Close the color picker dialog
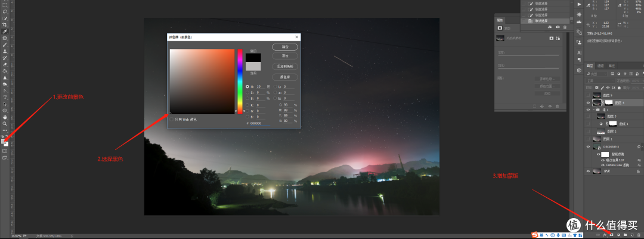 click(296, 36)
